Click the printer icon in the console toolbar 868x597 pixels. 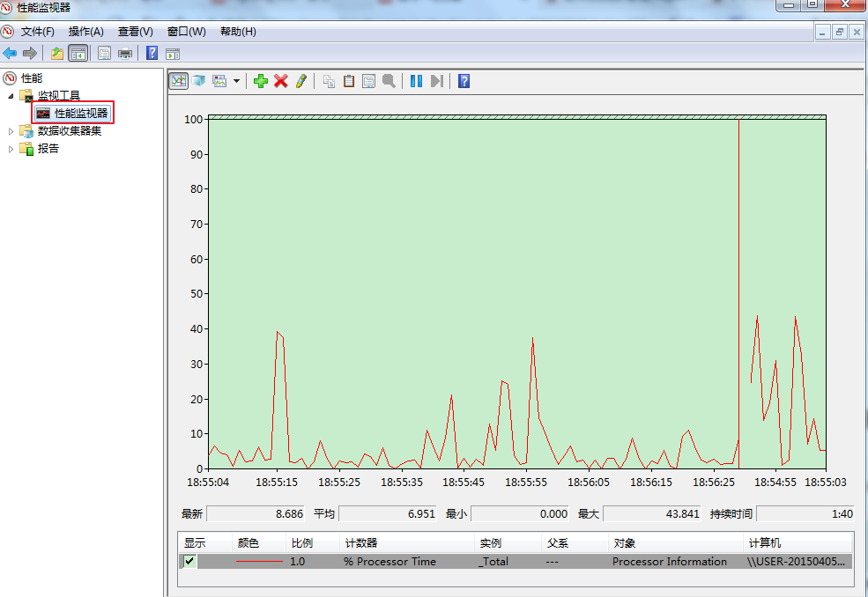125,53
